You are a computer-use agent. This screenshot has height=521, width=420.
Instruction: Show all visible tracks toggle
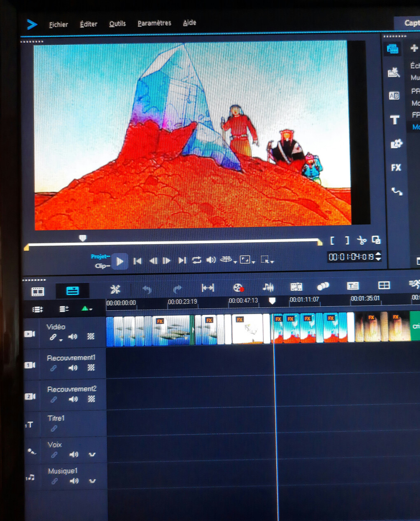pyautogui.click(x=37, y=309)
